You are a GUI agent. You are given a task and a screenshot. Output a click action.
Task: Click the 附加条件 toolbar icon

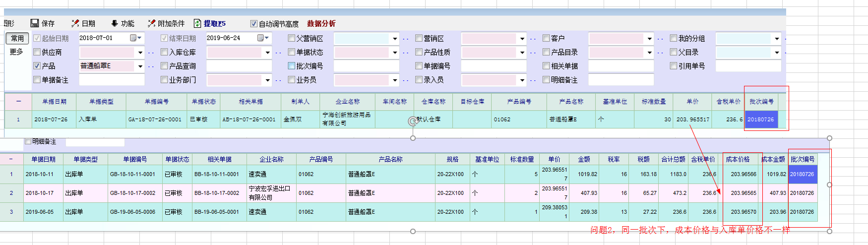click(x=151, y=23)
